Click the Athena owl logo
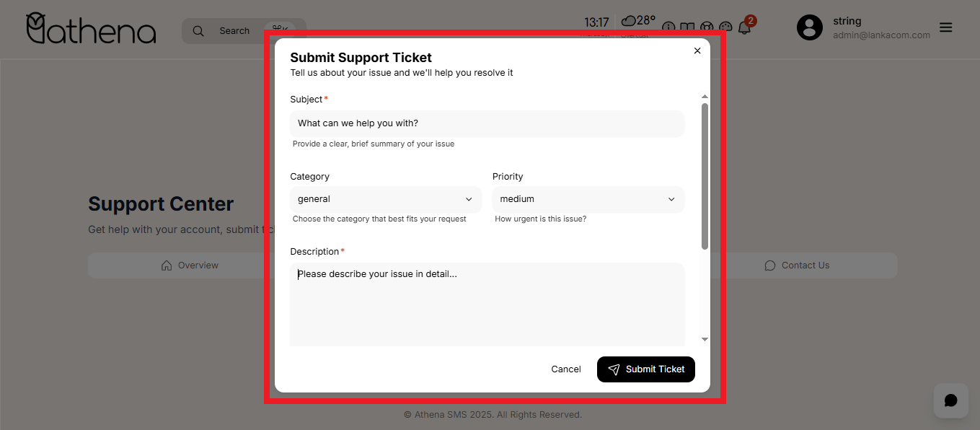980x430 pixels. pyautogui.click(x=91, y=29)
